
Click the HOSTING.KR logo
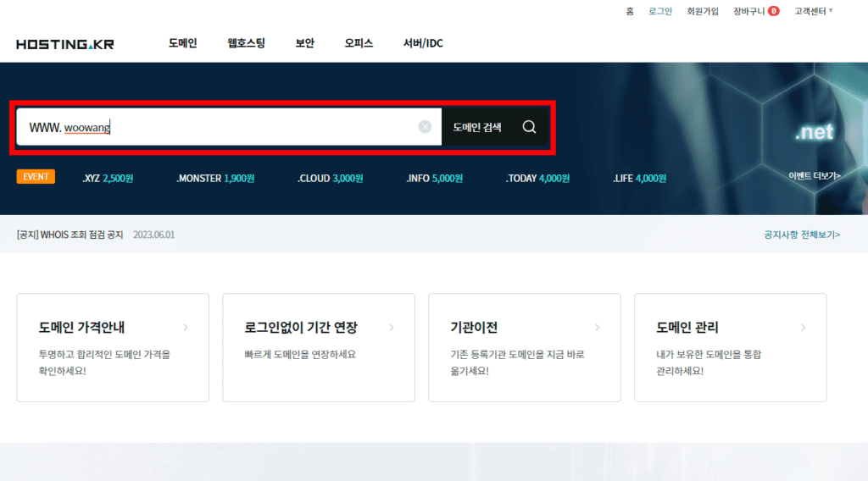(x=64, y=43)
